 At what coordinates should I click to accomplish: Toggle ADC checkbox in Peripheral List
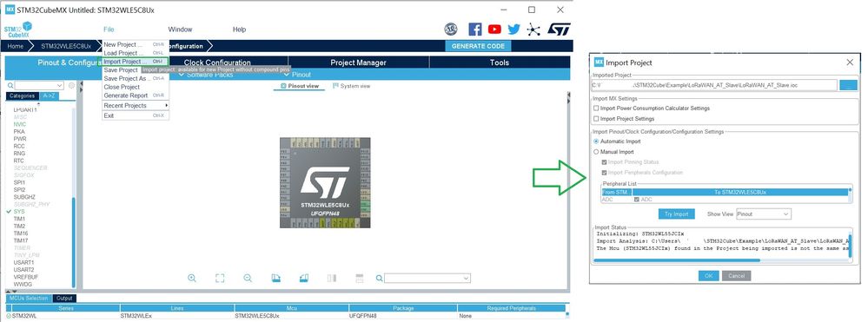tap(637, 199)
